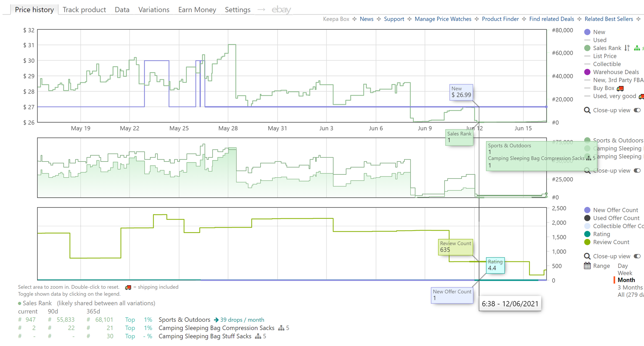Open the Earn Money tab

197,10
